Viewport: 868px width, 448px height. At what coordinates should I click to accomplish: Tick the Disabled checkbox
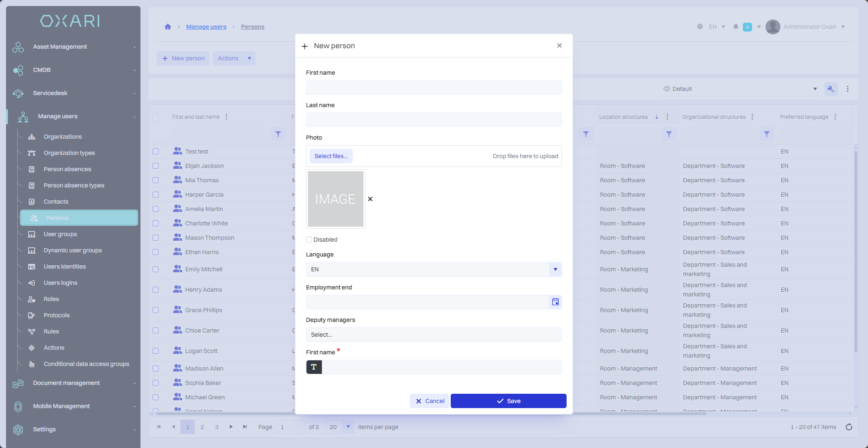tap(309, 240)
